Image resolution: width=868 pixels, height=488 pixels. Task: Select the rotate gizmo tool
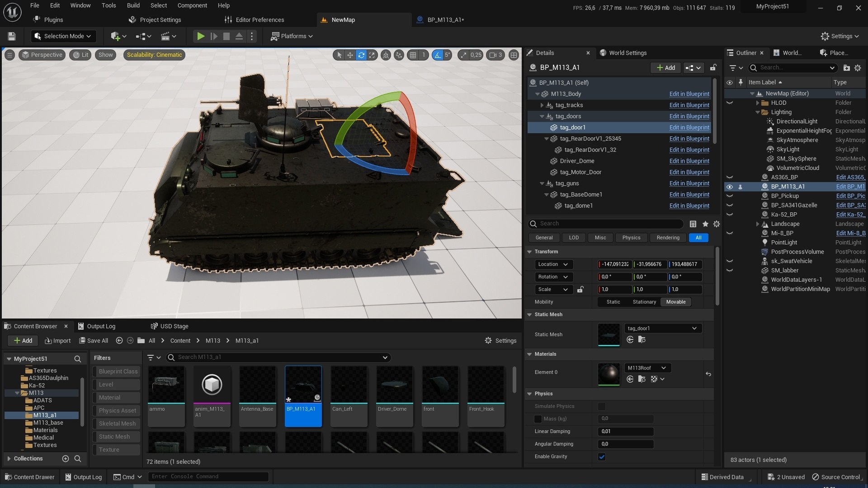pyautogui.click(x=361, y=55)
